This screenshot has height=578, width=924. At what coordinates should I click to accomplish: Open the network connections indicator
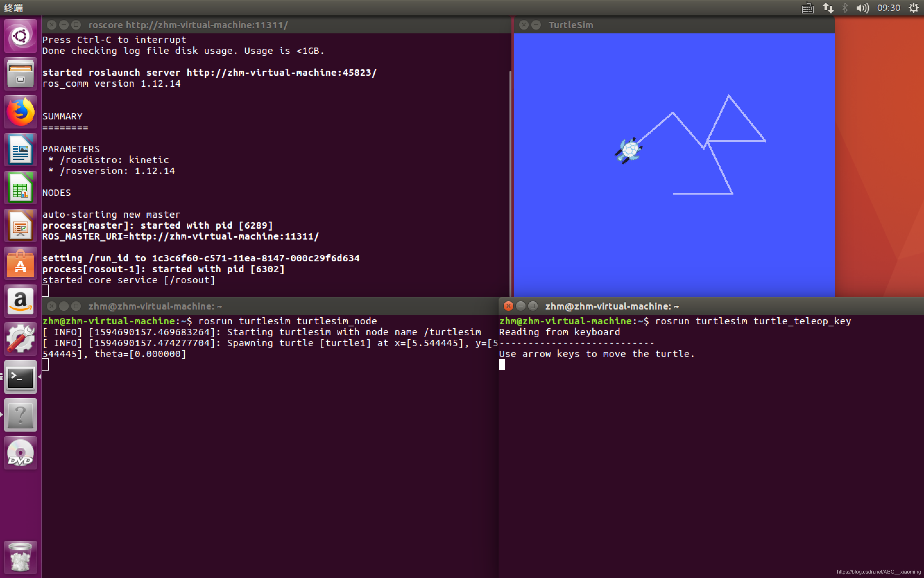828,8
